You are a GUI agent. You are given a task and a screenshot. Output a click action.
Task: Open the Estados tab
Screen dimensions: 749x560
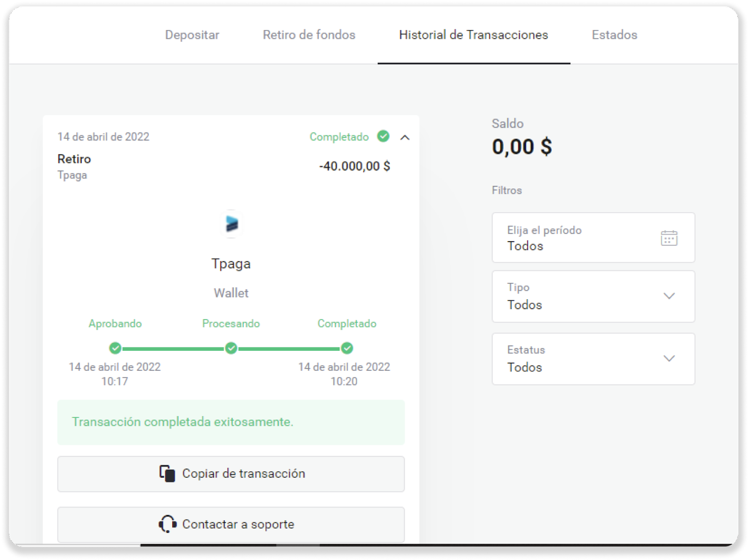[x=614, y=35]
